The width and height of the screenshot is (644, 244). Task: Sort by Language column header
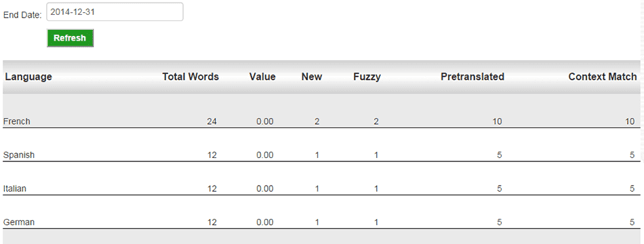pos(28,77)
